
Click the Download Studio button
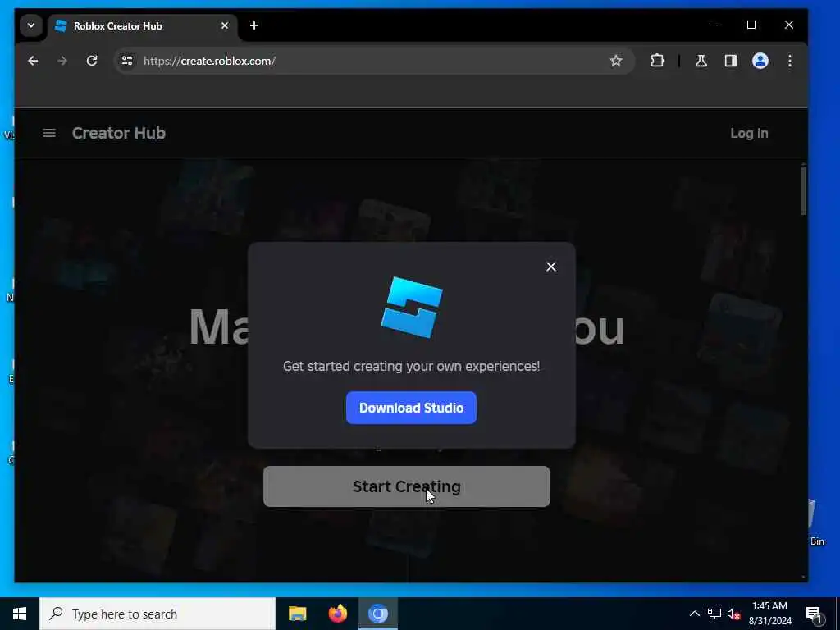point(411,408)
